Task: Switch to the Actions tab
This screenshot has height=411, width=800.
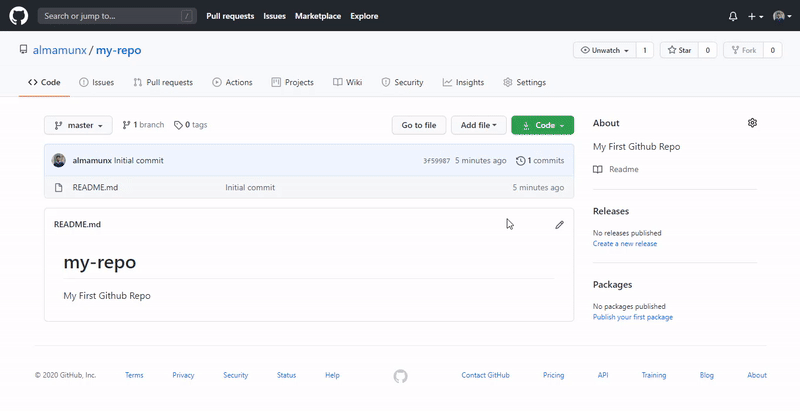Action: coord(232,82)
